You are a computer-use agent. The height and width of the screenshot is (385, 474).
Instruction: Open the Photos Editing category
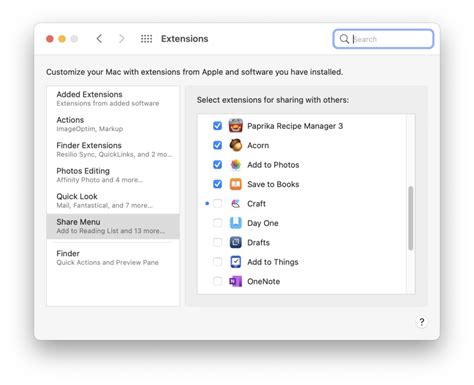[113, 175]
